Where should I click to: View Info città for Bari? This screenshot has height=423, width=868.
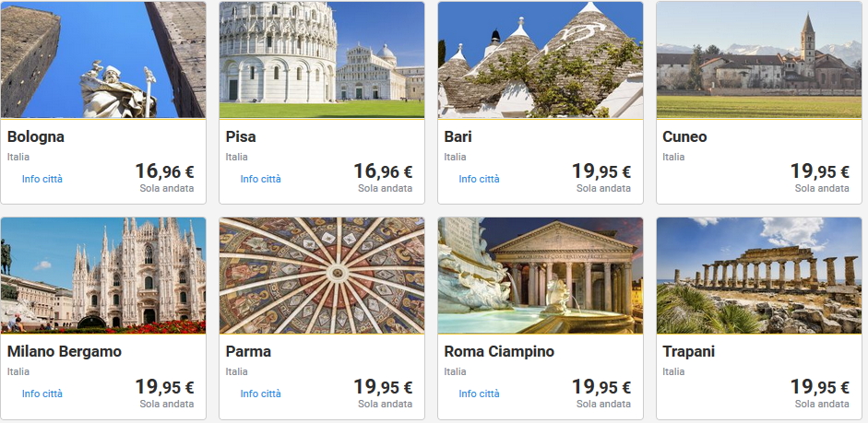[x=480, y=179]
